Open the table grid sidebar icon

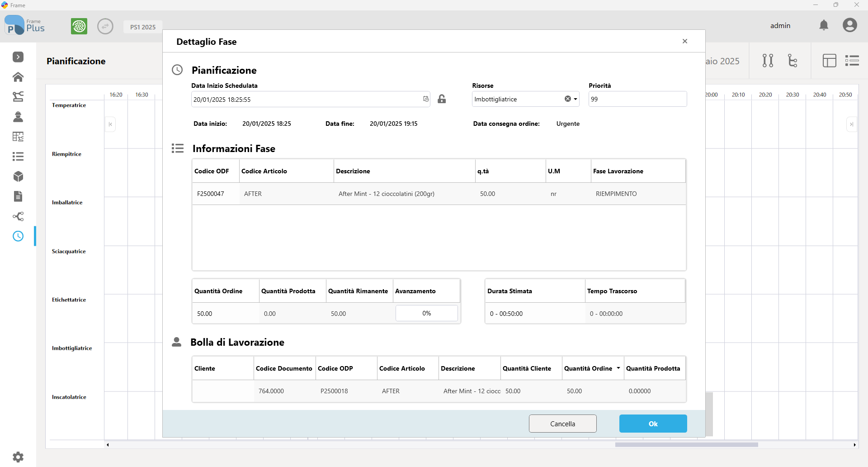tap(18, 137)
